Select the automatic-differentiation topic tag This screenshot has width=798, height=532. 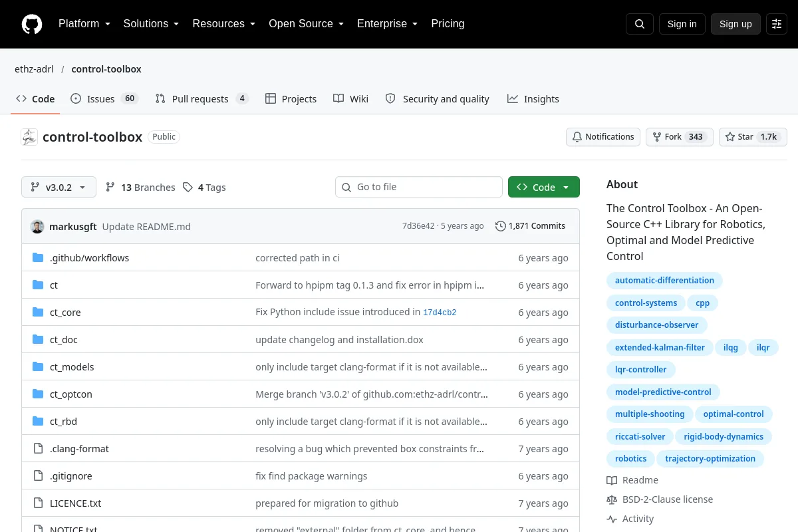click(x=664, y=281)
